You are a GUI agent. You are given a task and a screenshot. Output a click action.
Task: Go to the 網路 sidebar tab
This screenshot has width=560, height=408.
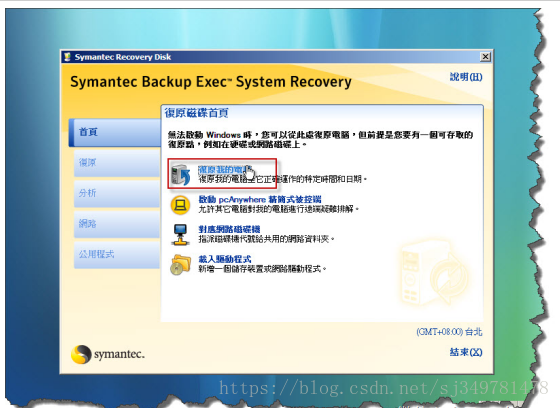pos(117,224)
